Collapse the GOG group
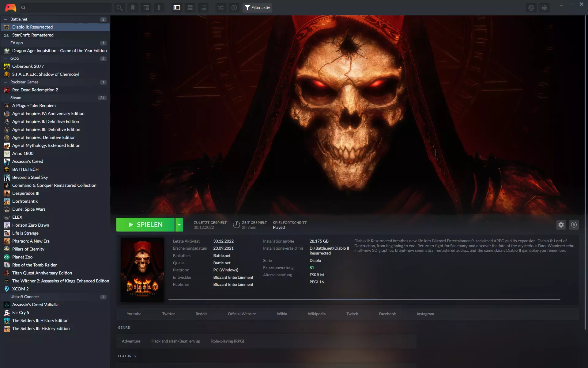Screen dimensions: 588x368 (x=6, y=59)
